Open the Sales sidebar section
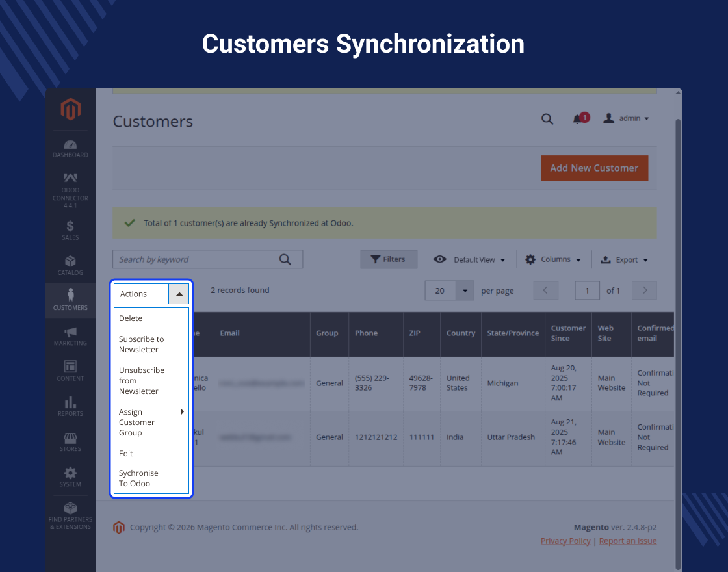Viewport: 728px width, 572px height. 71,230
